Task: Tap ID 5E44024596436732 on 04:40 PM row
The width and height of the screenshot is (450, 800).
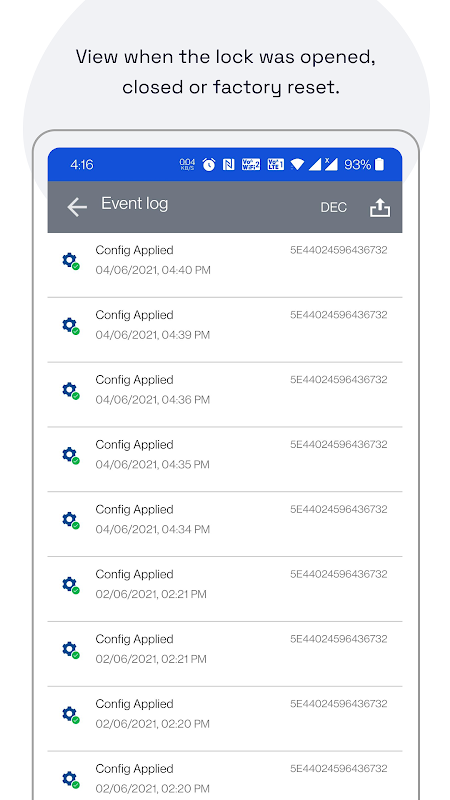Action: tap(339, 250)
